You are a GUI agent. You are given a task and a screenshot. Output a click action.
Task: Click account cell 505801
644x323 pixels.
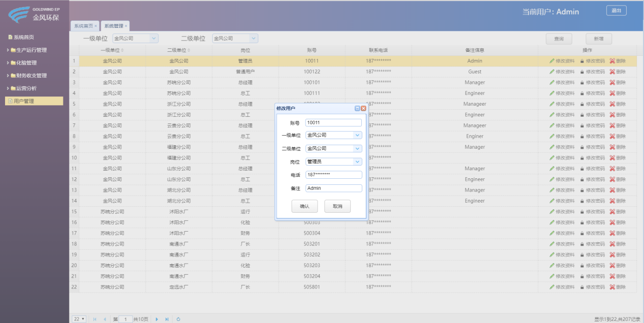312,287
